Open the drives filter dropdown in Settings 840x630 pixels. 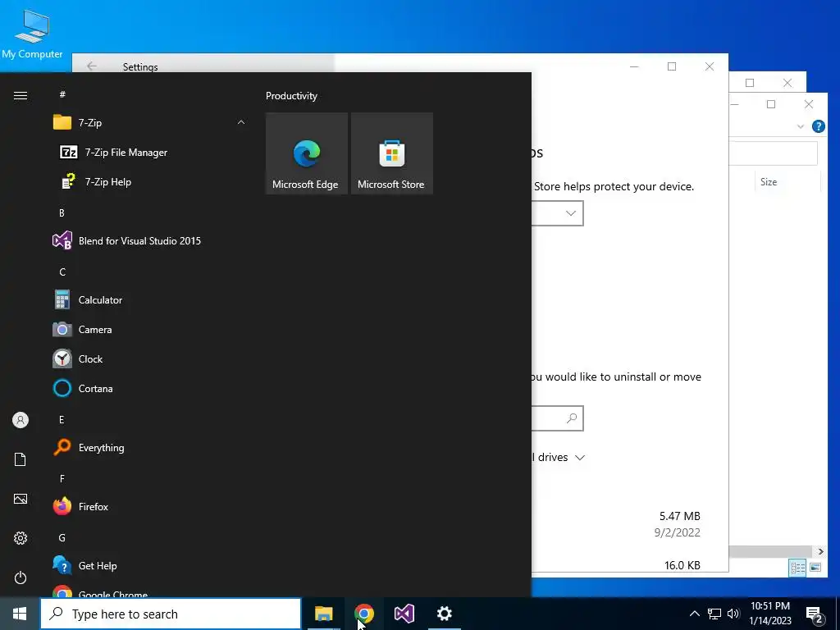[560, 458]
